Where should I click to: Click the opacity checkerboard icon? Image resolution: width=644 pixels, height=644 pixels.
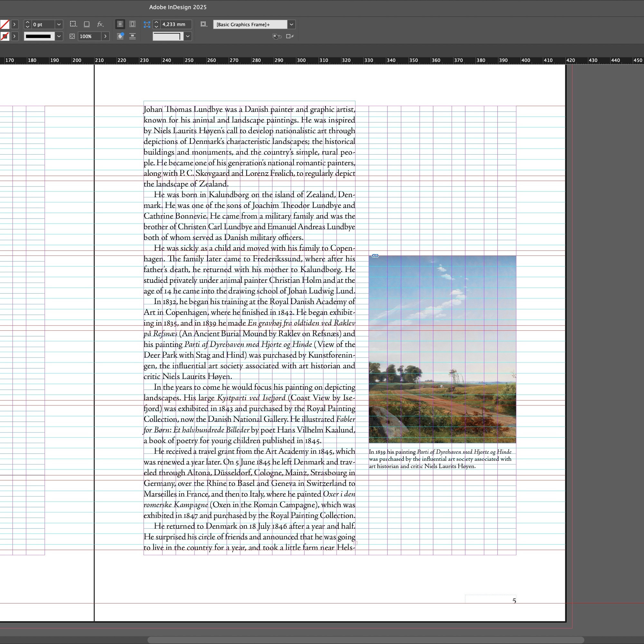[x=72, y=36]
